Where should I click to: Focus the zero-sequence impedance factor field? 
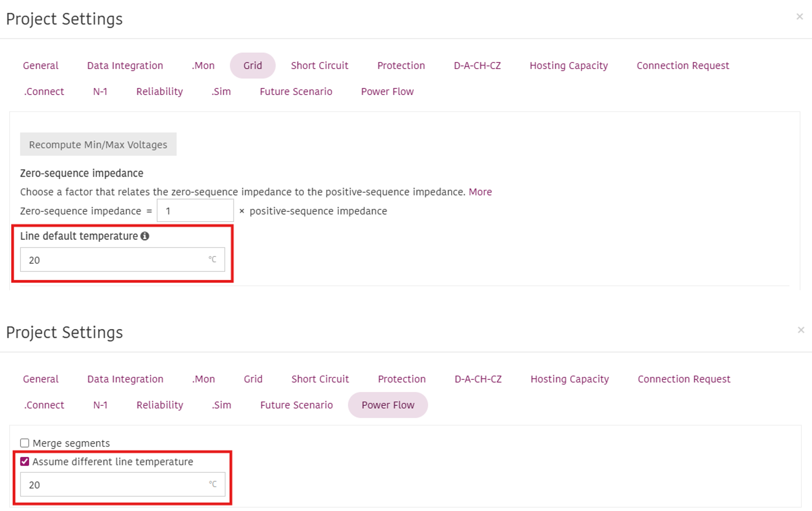click(x=195, y=211)
